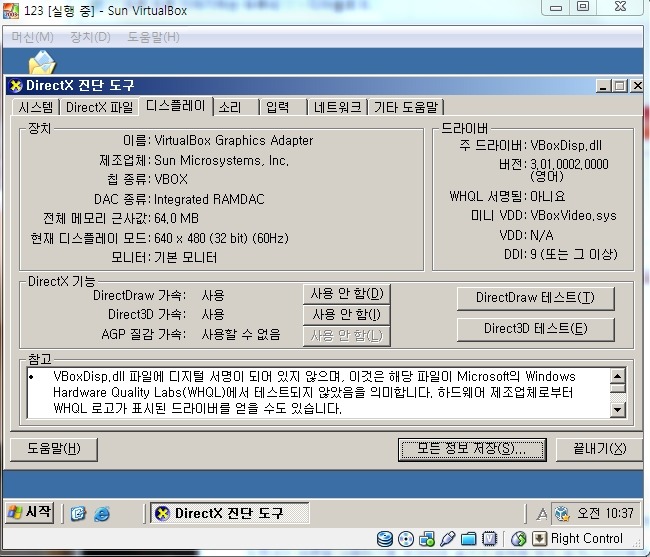Click the Integrated RAMDAC value
Viewport: 650px width, 557px height.
click(209, 199)
